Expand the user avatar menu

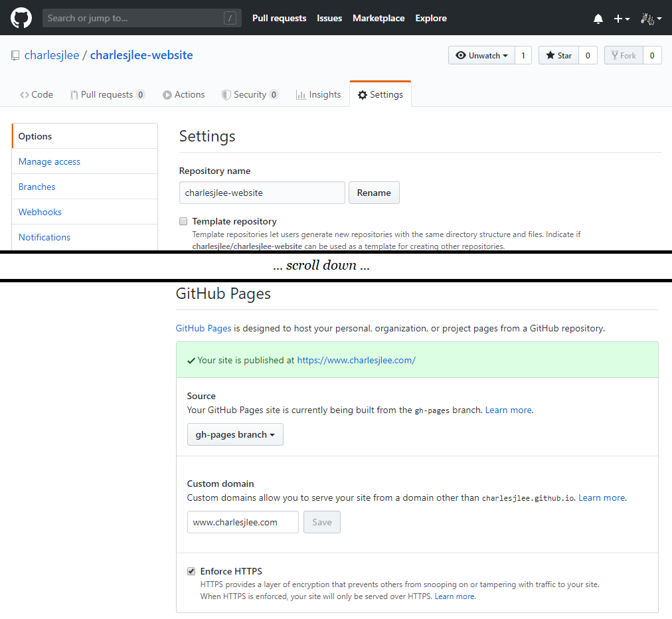click(x=651, y=19)
